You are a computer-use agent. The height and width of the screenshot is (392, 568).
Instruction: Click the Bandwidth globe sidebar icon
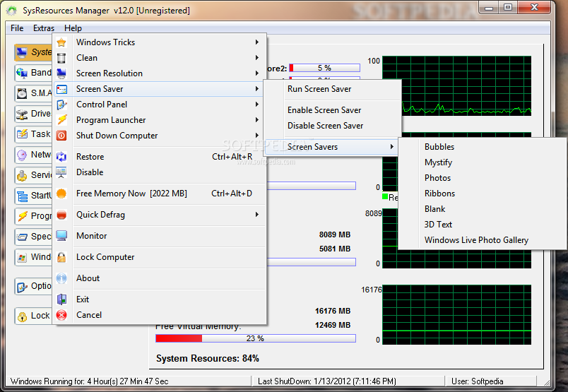pyautogui.click(x=22, y=73)
